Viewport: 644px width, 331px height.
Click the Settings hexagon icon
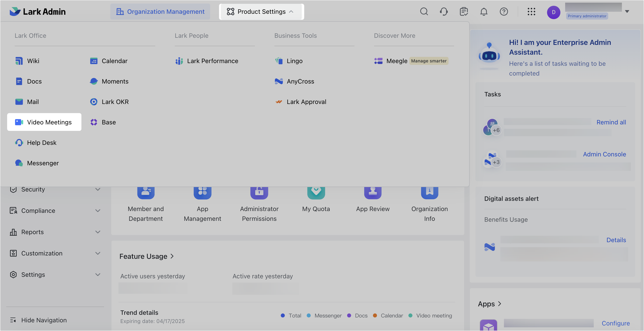coord(13,274)
